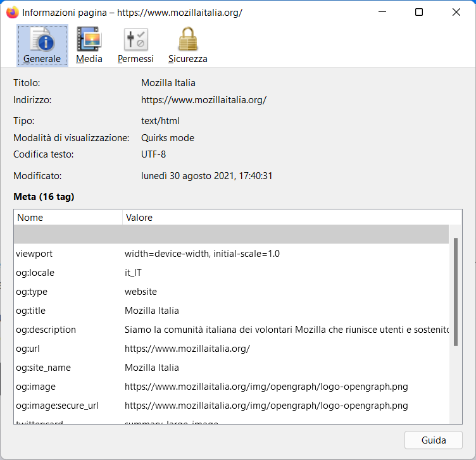Click the Nome column header

[68, 217]
